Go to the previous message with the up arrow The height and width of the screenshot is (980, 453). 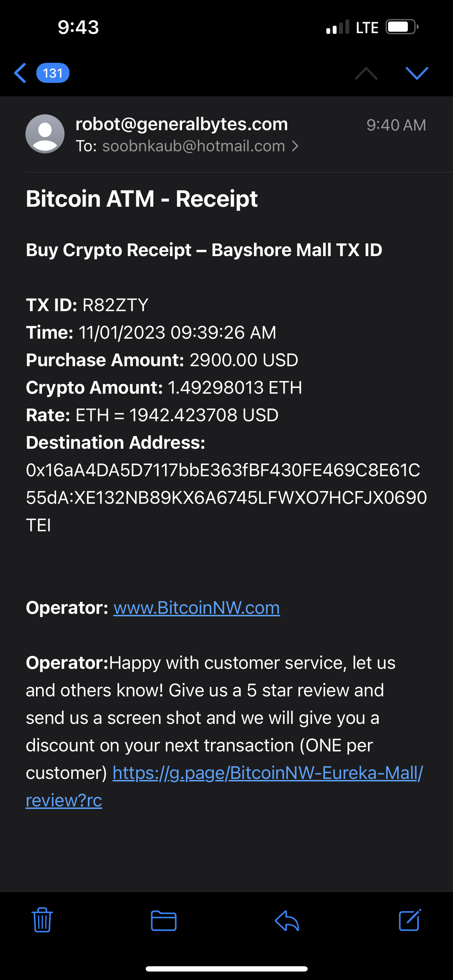tap(366, 73)
